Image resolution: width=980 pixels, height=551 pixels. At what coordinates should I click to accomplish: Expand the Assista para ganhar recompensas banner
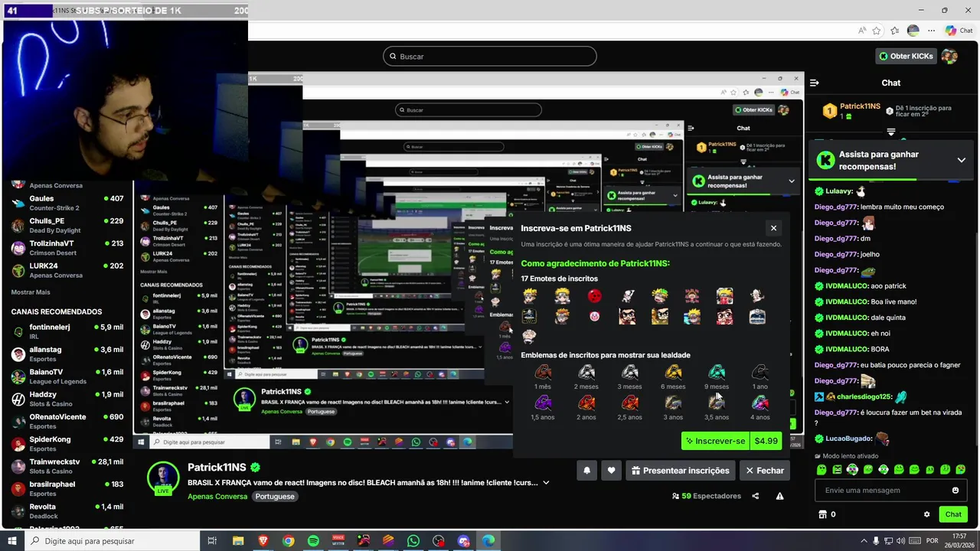click(961, 160)
